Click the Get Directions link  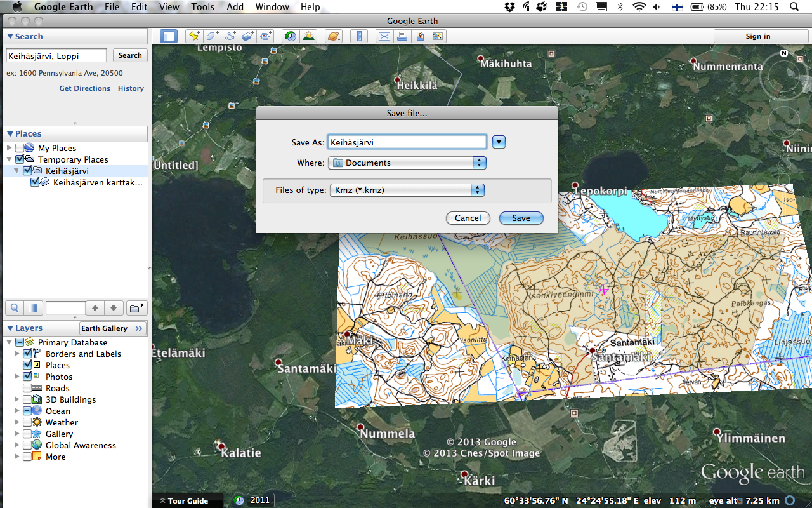[x=85, y=88]
